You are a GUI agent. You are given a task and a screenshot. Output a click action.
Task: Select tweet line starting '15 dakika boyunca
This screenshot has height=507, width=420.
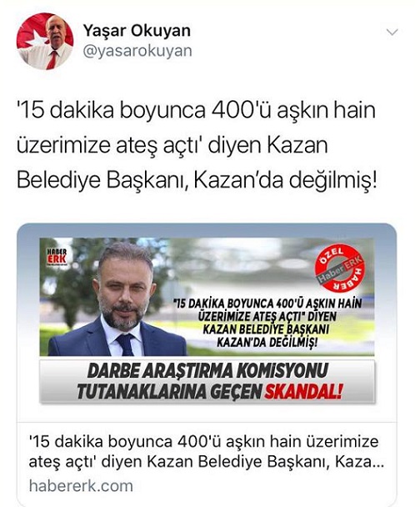[x=196, y=110]
